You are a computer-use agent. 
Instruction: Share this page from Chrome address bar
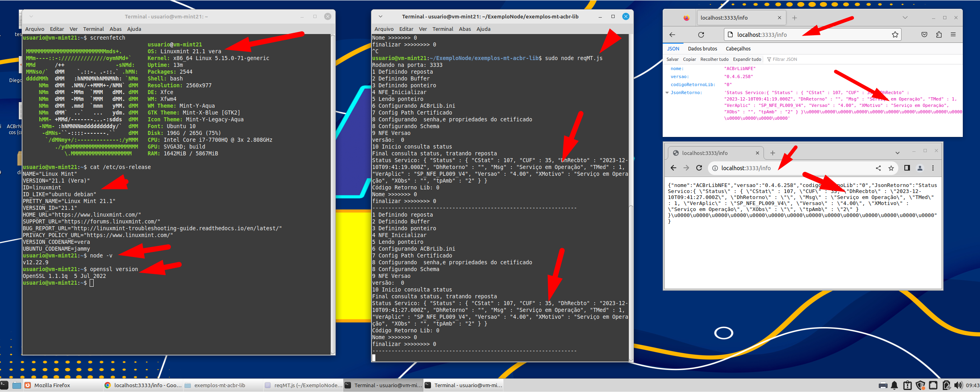tap(878, 168)
